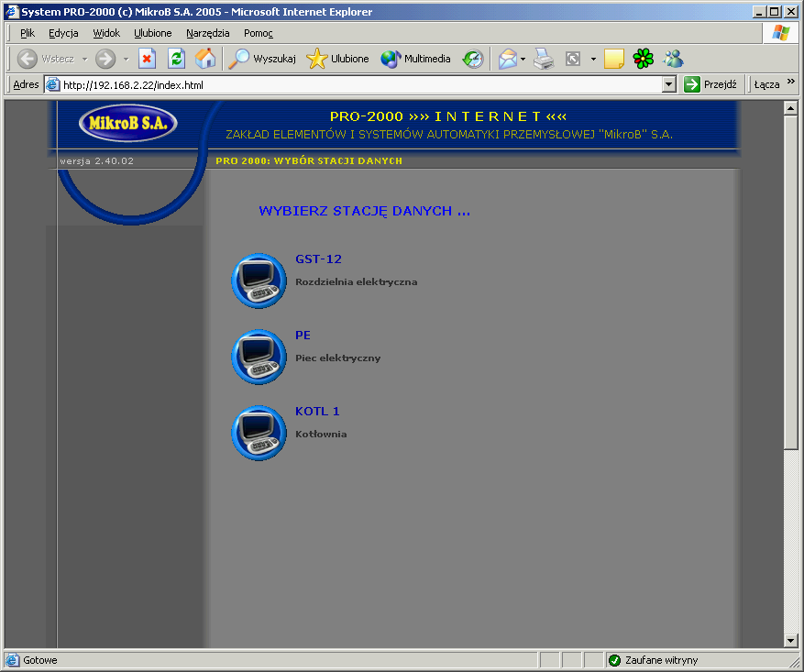Click IE icon in the title bar
The width and height of the screenshot is (804, 672).
(x=11, y=11)
